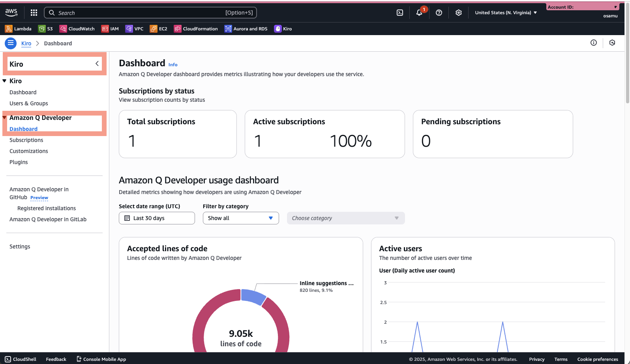Open the AWS home logo
Image resolution: width=630 pixels, height=364 pixels.
tap(11, 13)
